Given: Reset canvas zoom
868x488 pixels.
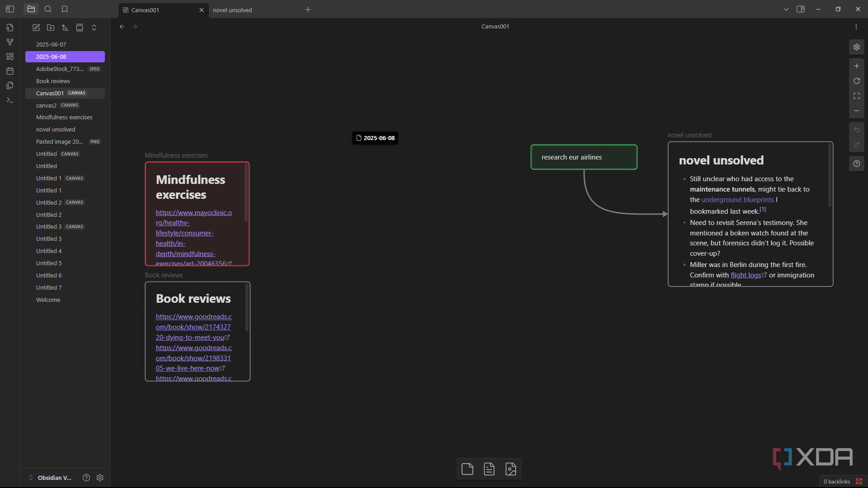Looking at the screenshot, I should [x=857, y=81].
